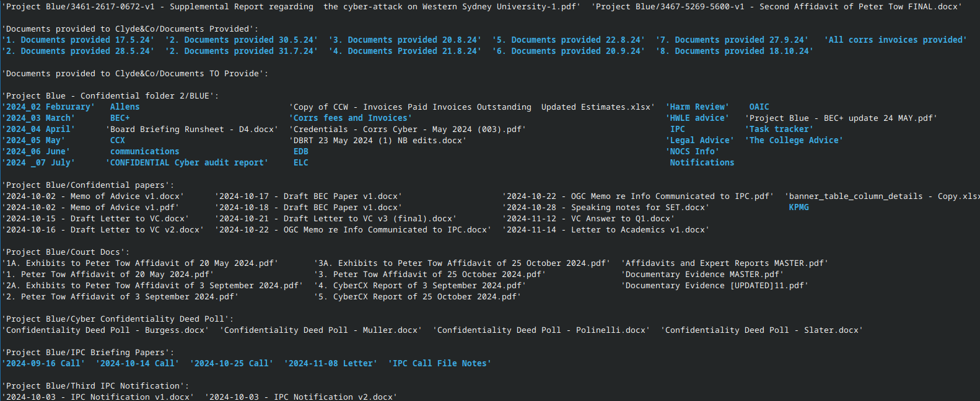Click the Copy of CCW Invoices xlsx file
Screen dimensions: 980x401
tap(472, 107)
